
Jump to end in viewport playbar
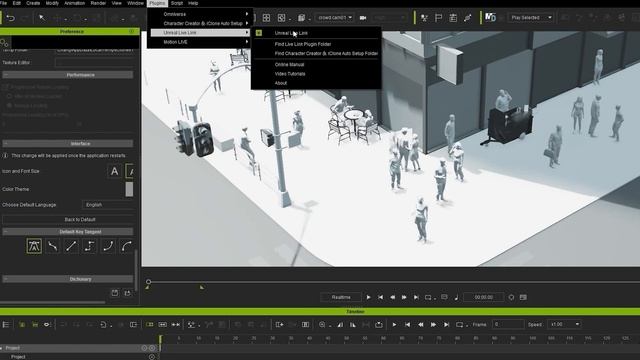pyautogui.click(x=416, y=297)
